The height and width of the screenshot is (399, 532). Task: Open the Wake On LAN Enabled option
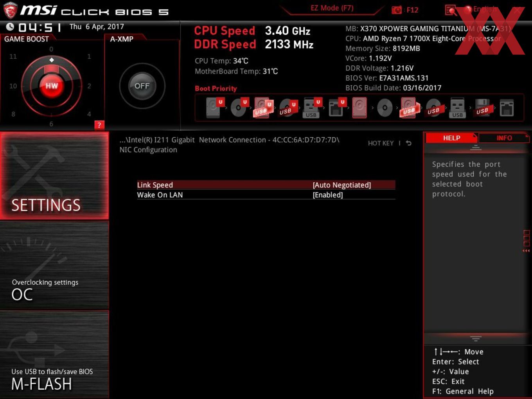coord(328,195)
